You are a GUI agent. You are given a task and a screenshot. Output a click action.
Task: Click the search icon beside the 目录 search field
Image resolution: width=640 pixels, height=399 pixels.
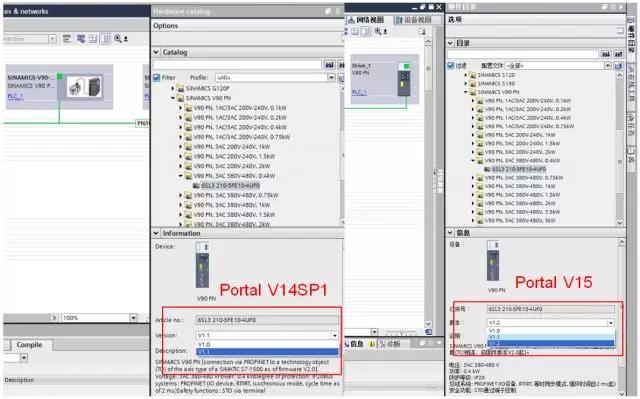[x=605, y=54]
